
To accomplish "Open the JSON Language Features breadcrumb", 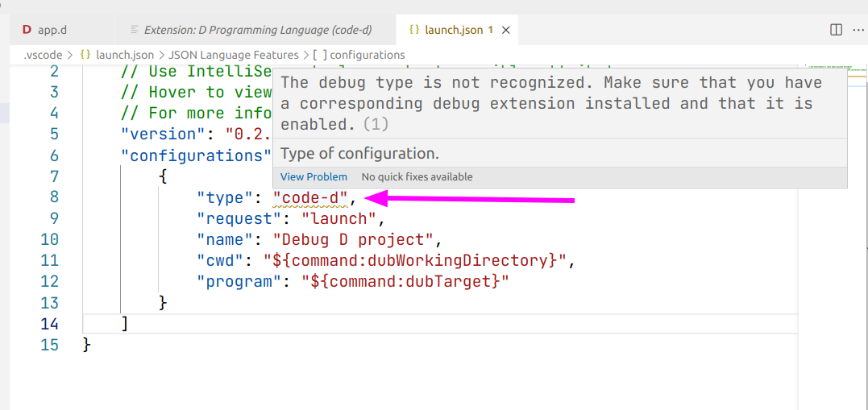I will [232, 55].
